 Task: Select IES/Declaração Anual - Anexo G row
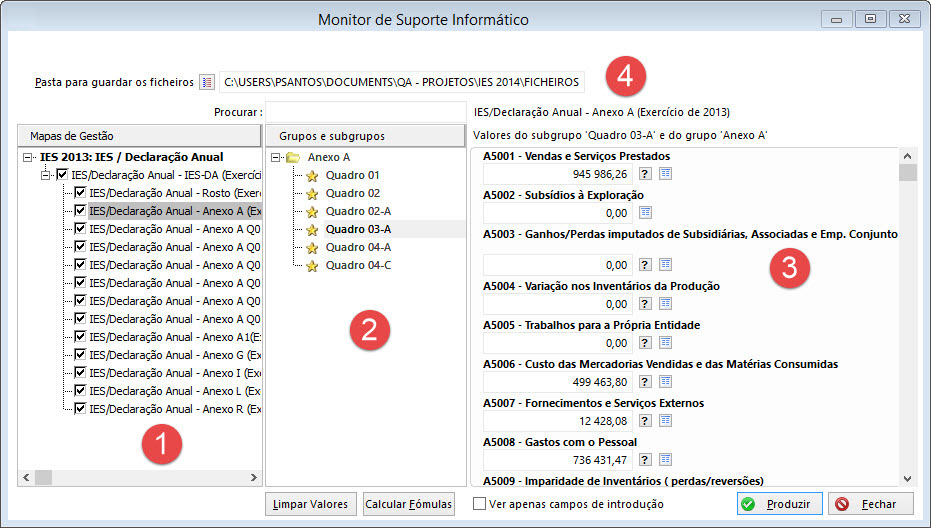coord(175,355)
